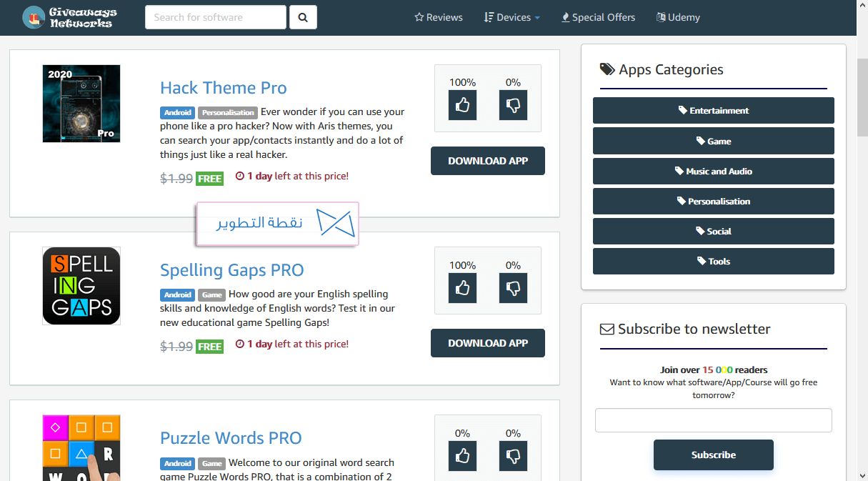Open the Puzzle Words PRO title link
The height and width of the screenshot is (481, 868).
click(231, 437)
